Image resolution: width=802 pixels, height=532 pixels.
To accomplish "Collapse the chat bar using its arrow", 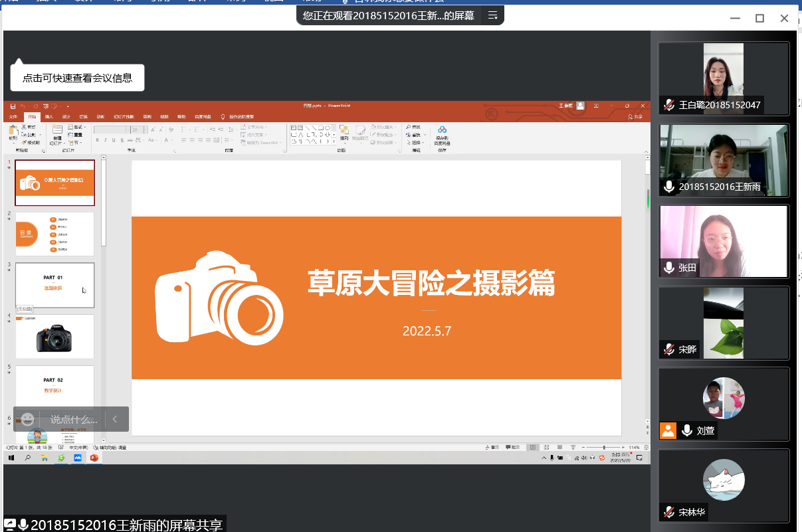I will click(115, 419).
